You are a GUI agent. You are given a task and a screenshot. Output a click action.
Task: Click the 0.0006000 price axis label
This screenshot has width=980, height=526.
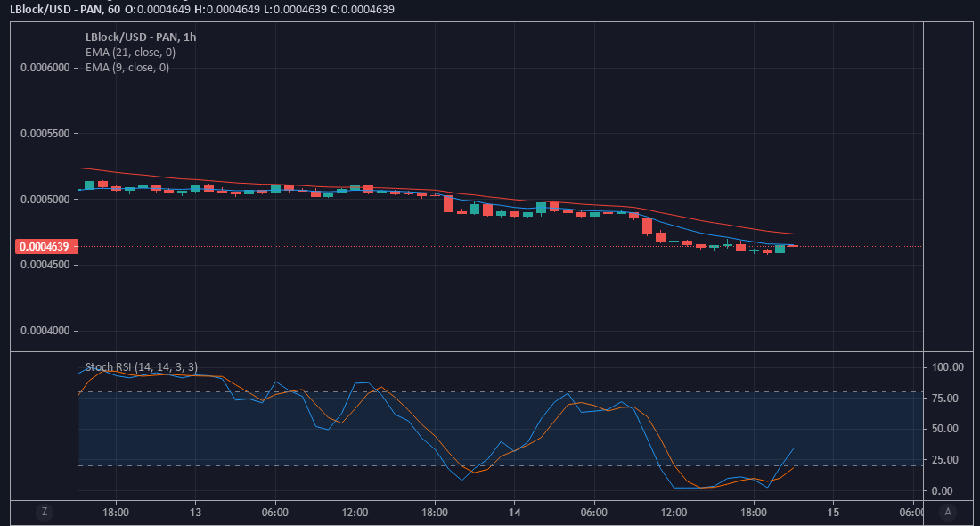click(45, 68)
